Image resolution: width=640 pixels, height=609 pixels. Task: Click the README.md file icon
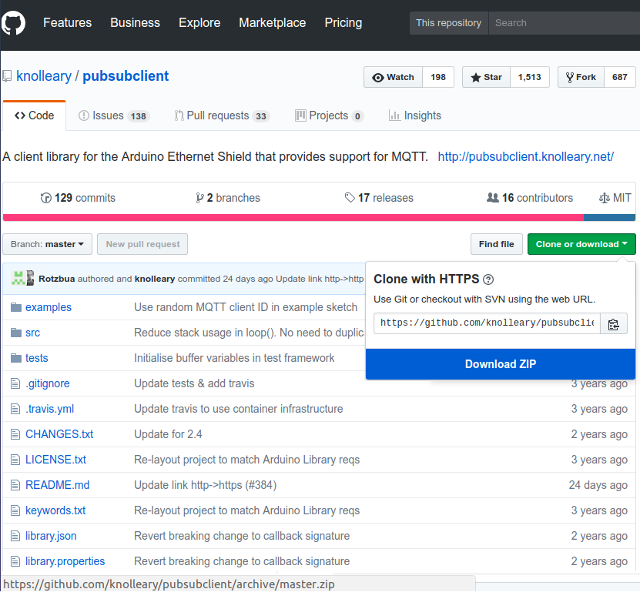(16, 485)
